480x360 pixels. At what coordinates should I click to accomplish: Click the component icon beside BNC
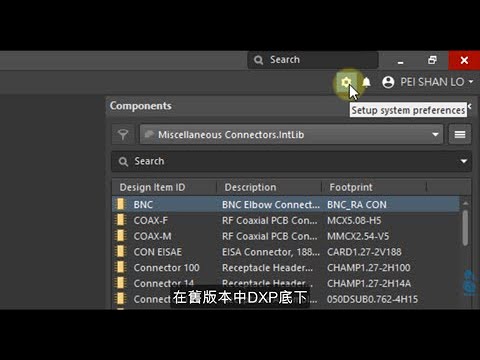point(120,204)
